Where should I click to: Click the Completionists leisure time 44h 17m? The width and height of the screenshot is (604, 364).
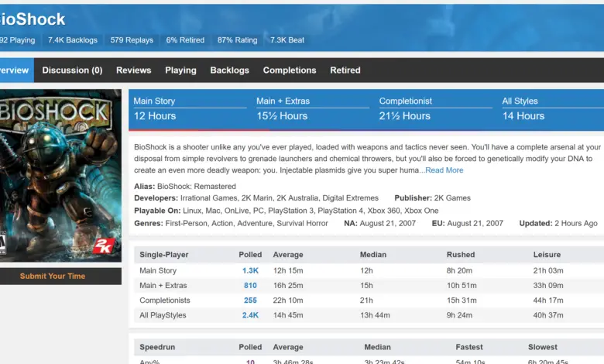[548, 300]
